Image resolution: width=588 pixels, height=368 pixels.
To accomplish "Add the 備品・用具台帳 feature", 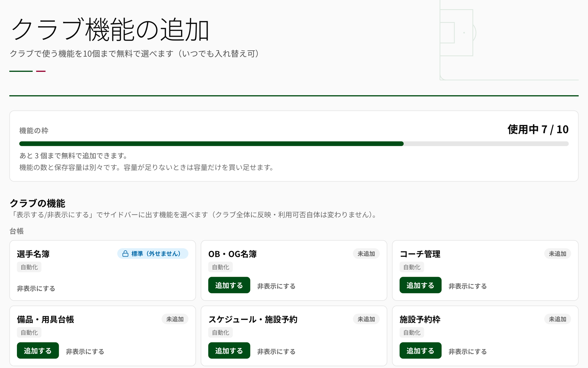I will click(x=38, y=350).
